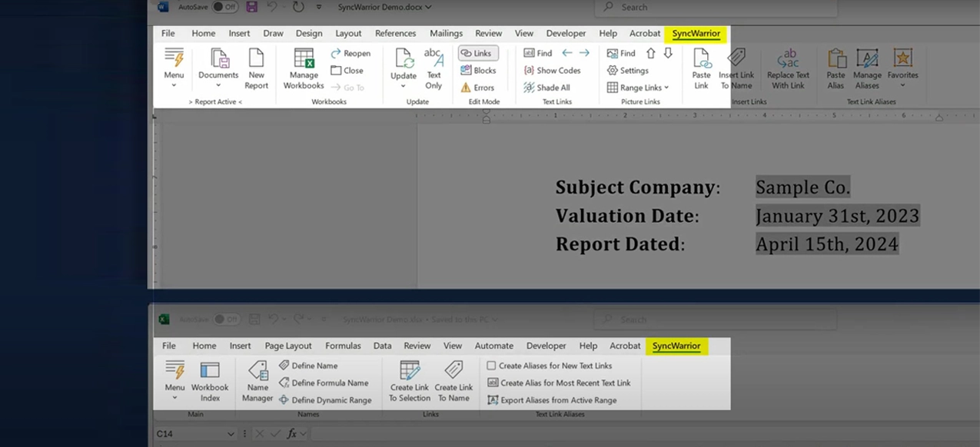Click 'April 15th, 2024' linked text
Screen dimensions: 980x447
click(x=826, y=243)
